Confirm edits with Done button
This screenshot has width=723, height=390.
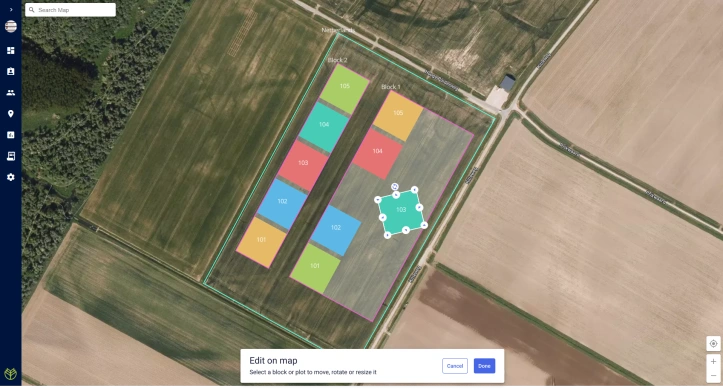pyautogui.click(x=484, y=366)
